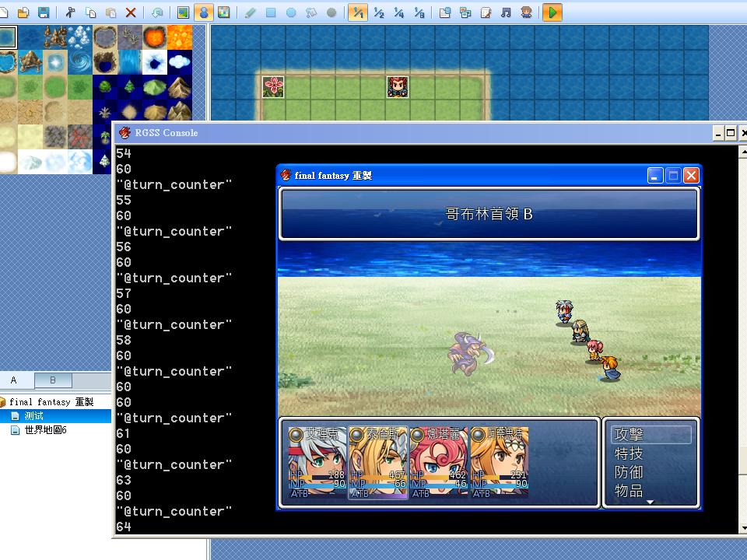747x560 pixels.
Task: Select the 测试 map in the map tree
Action: (33, 415)
